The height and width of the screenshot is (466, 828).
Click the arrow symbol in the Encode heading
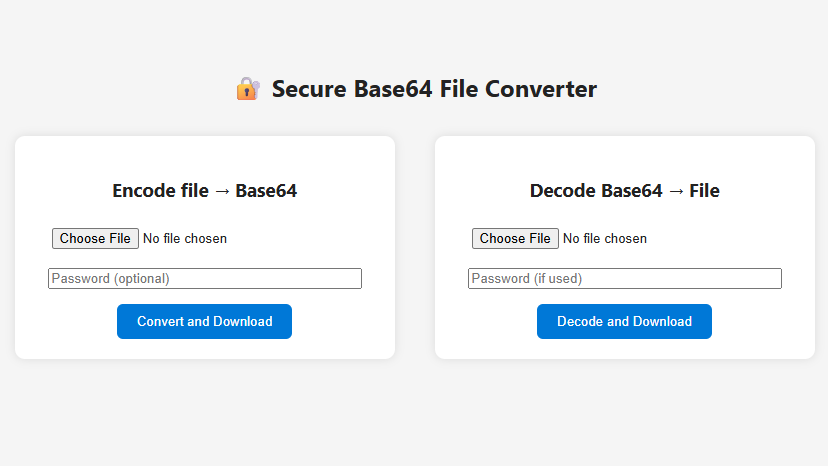tap(222, 191)
